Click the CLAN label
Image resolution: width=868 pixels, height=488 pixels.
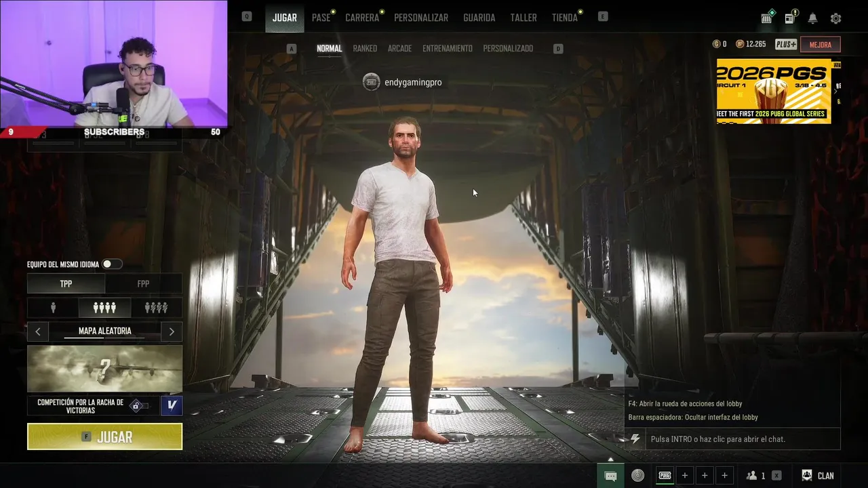click(825, 476)
